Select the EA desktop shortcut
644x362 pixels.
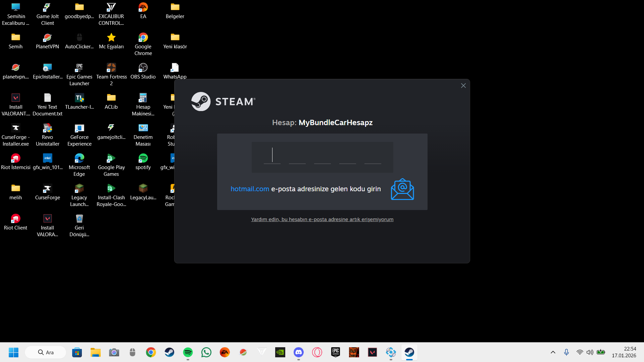(x=143, y=11)
